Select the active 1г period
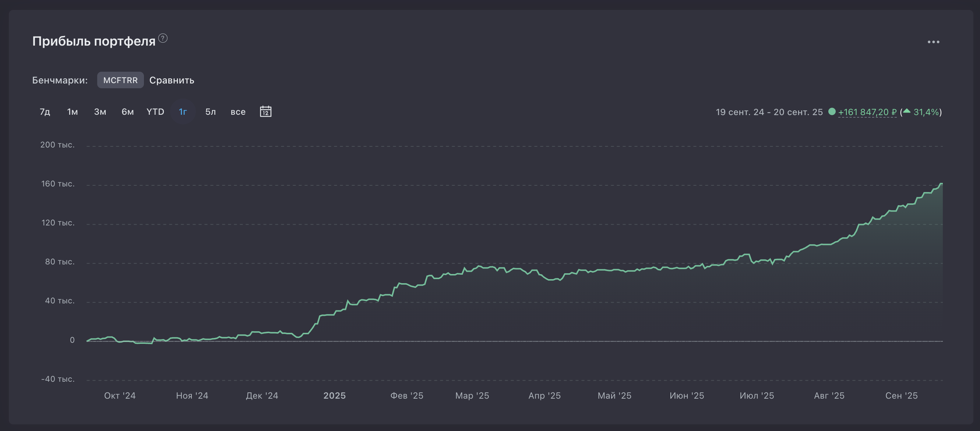The height and width of the screenshot is (431, 980). coord(183,112)
